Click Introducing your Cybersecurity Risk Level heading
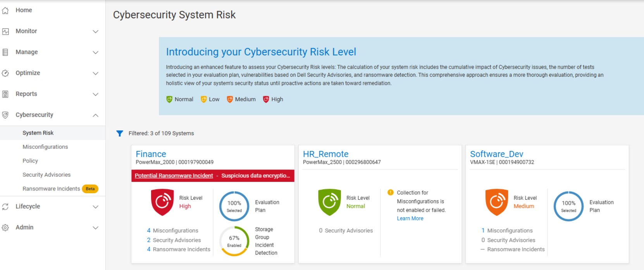The image size is (644, 270). coord(261,52)
